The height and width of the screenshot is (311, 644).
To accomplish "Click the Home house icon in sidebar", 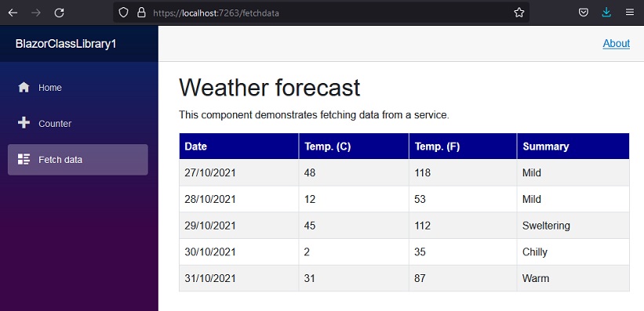I will point(24,88).
